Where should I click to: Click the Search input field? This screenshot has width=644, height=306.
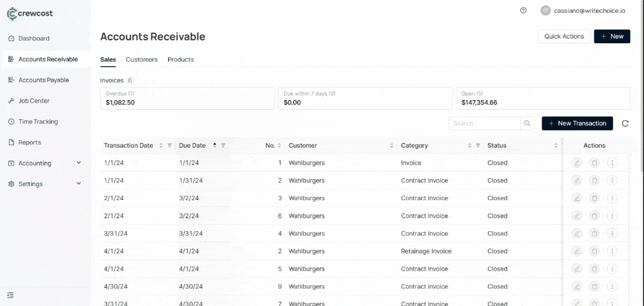click(x=483, y=123)
